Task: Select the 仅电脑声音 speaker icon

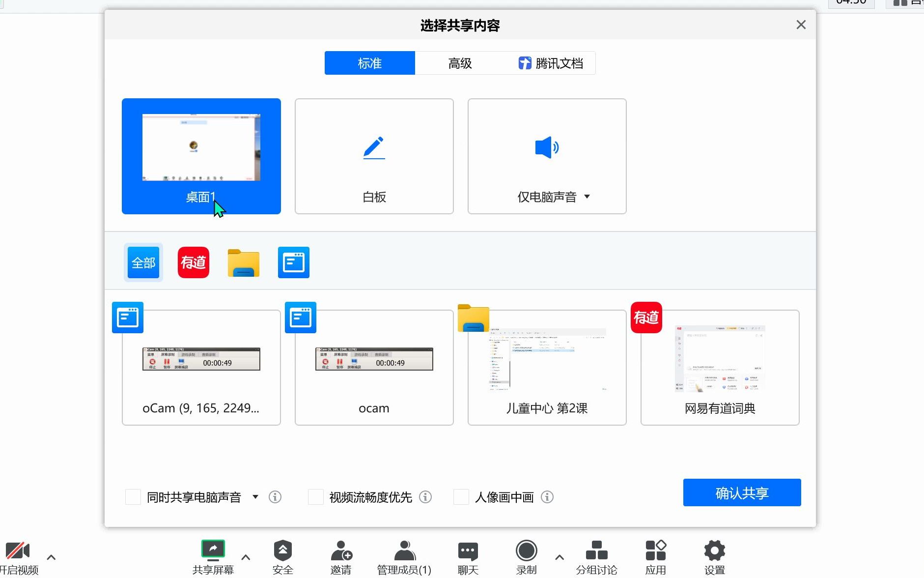Action: coord(547,147)
